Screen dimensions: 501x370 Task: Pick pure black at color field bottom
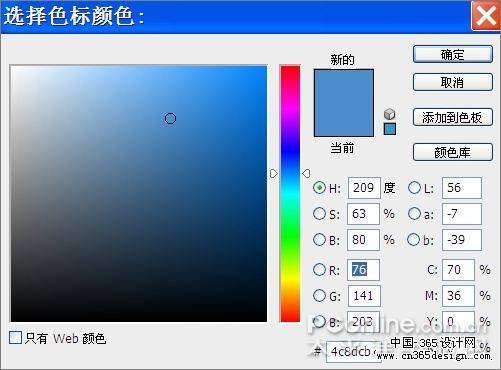[x=139, y=319]
